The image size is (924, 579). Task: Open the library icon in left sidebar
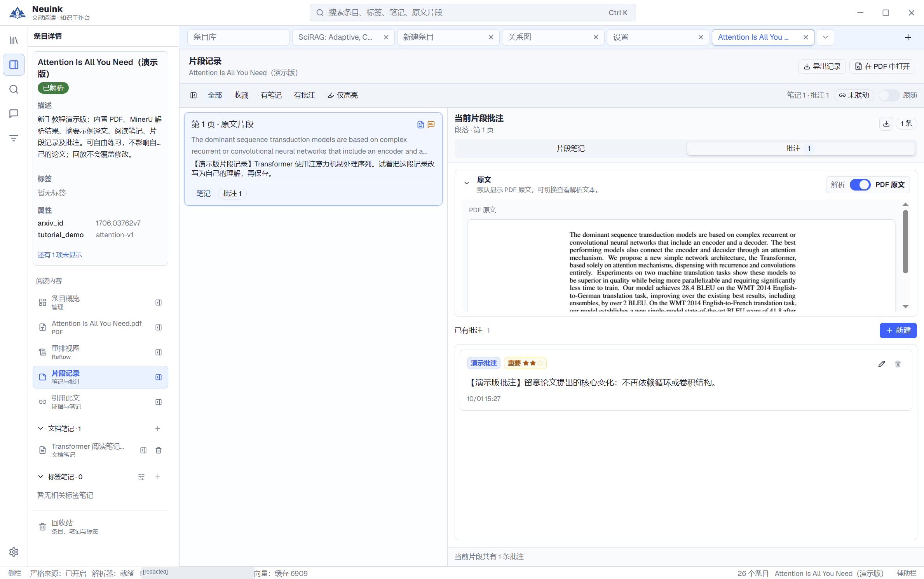(14, 40)
